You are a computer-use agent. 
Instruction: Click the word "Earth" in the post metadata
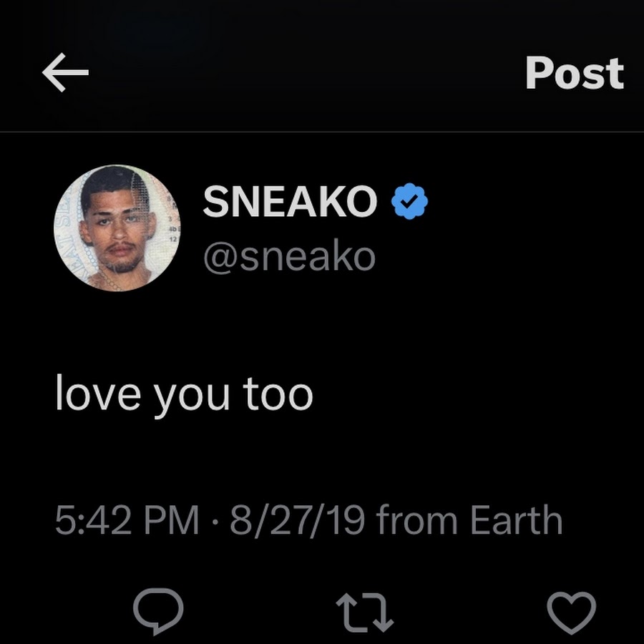tap(516, 519)
